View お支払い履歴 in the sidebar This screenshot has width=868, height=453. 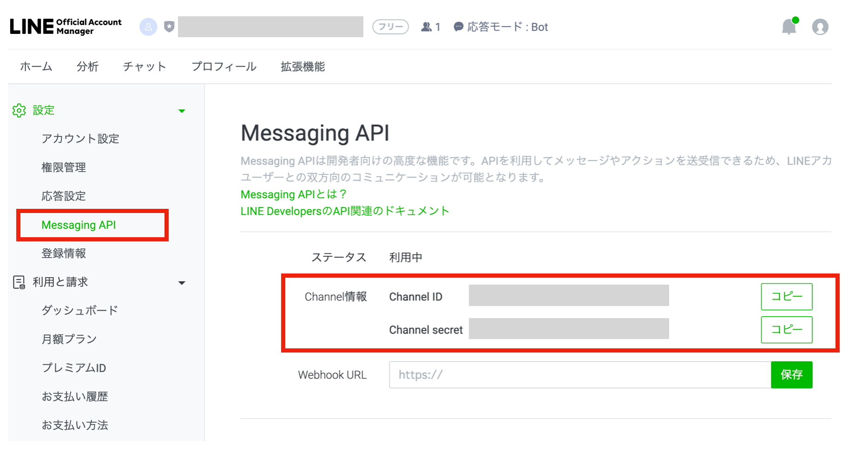[75, 397]
